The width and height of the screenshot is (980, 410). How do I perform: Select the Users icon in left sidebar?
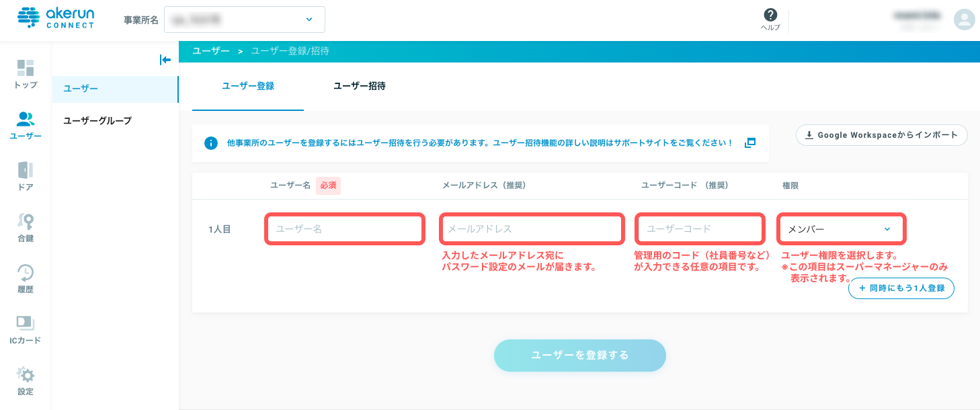pyautogui.click(x=26, y=120)
